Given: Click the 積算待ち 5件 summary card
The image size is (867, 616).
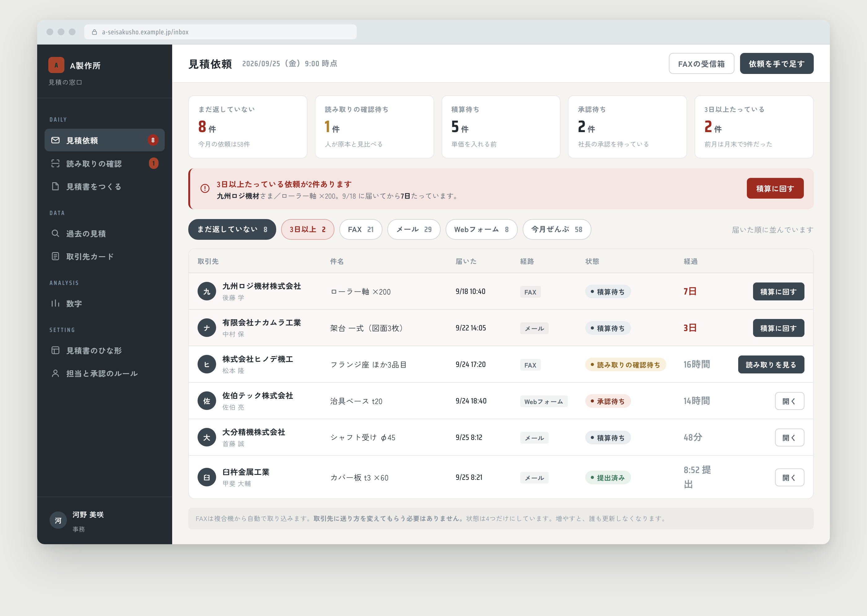Looking at the screenshot, I should (501, 127).
